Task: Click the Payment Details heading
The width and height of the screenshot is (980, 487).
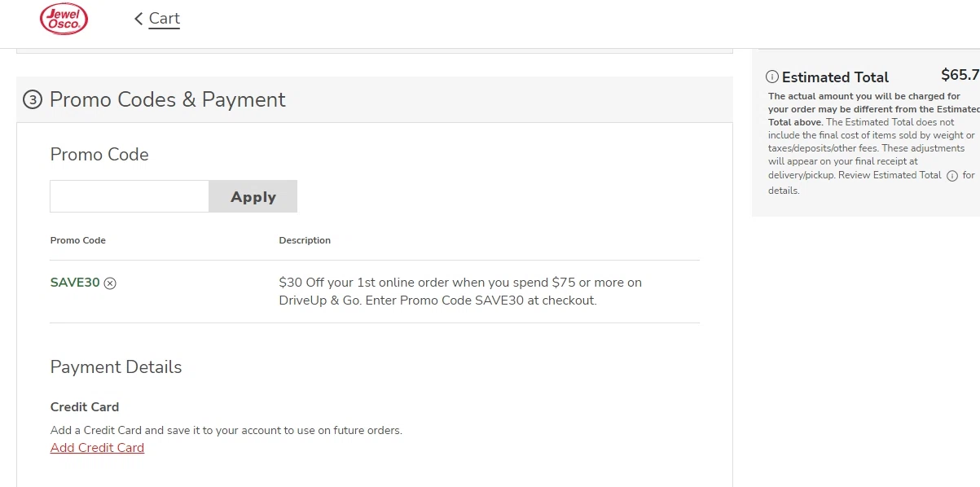Action: tap(116, 367)
